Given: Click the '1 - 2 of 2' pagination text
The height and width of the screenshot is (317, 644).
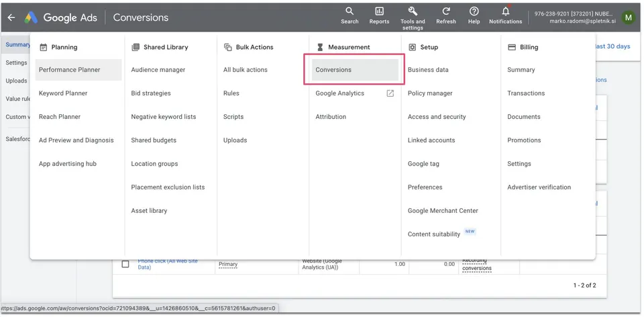Looking at the screenshot, I should (x=584, y=285).
